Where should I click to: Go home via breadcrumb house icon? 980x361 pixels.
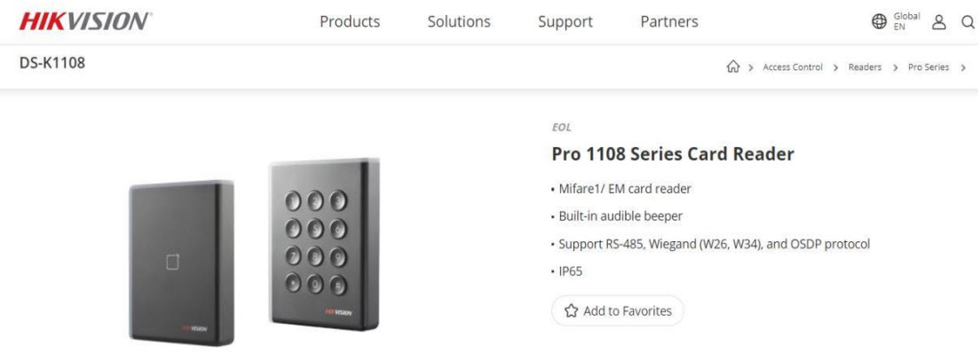click(x=732, y=67)
